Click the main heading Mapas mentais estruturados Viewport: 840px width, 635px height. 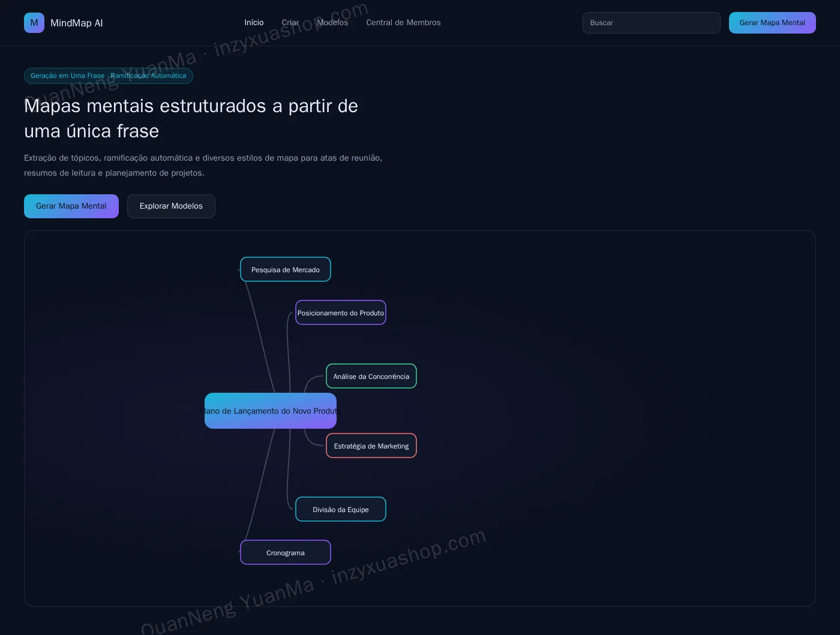pyautogui.click(x=191, y=118)
